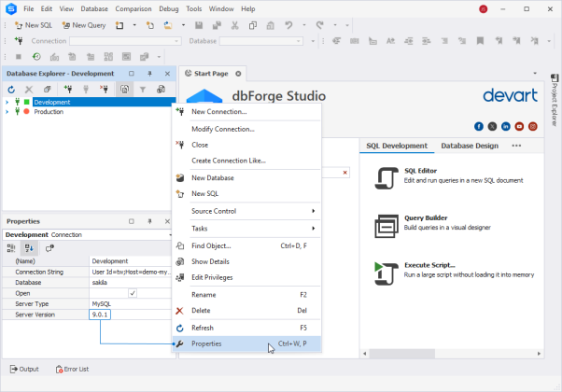Toggle the Open property checkbox

[133, 292]
